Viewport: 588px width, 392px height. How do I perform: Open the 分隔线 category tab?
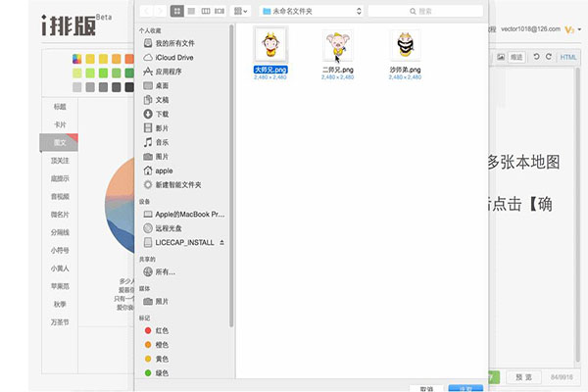tap(60, 231)
